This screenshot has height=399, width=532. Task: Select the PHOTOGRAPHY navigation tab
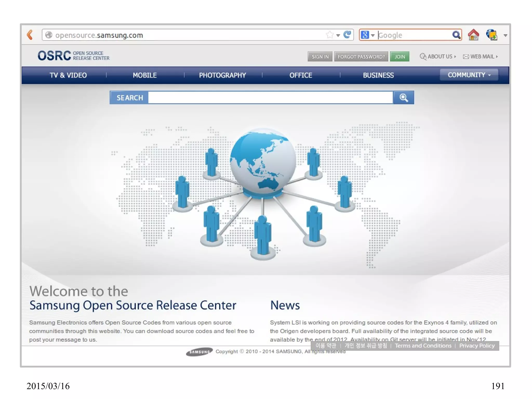point(222,75)
